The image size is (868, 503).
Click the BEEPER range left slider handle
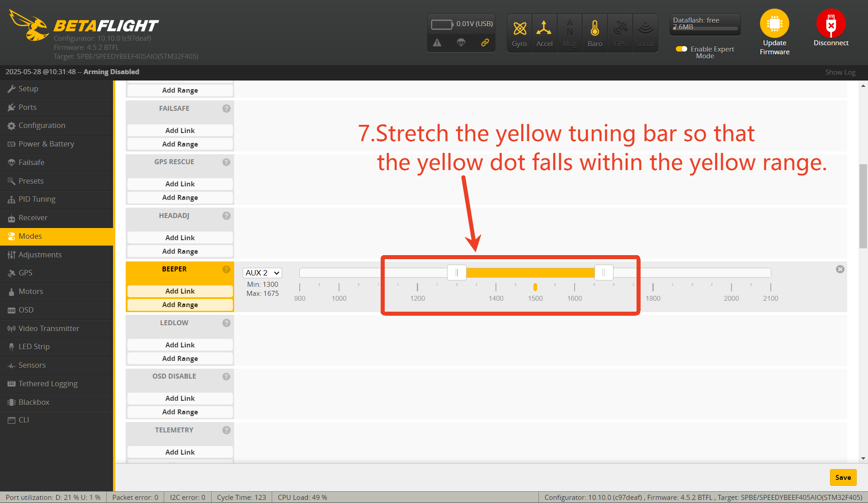pyautogui.click(x=457, y=272)
